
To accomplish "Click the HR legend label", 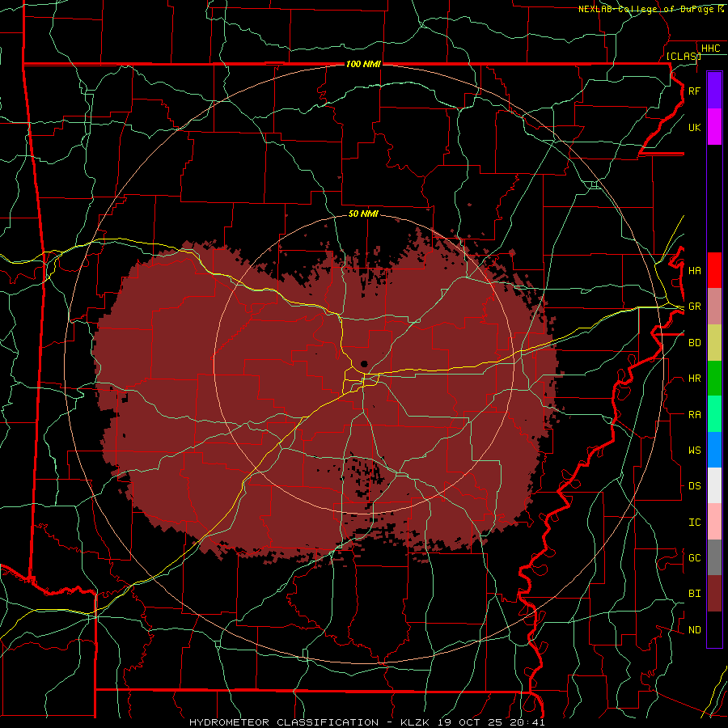I will (694, 379).
